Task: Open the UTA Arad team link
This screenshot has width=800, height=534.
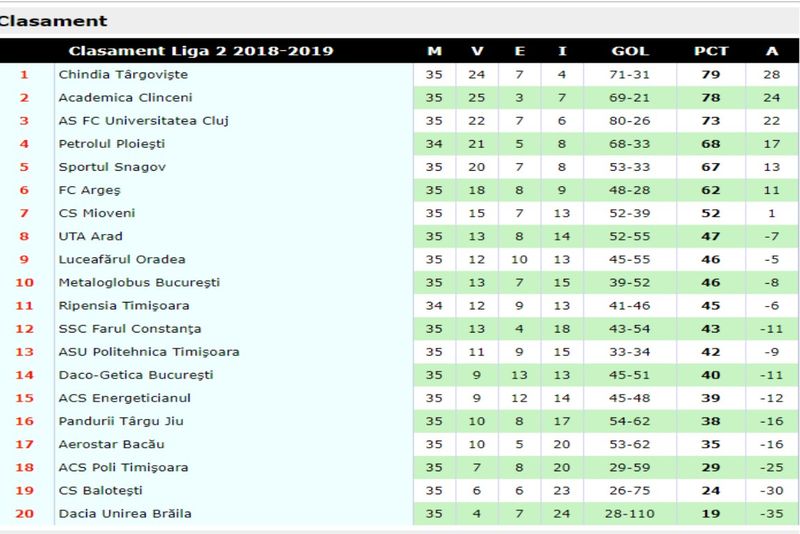Action: click(91, 236)
